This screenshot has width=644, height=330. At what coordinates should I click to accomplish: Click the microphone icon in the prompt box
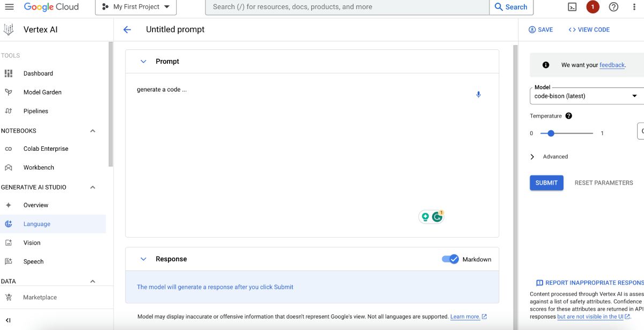478,94
